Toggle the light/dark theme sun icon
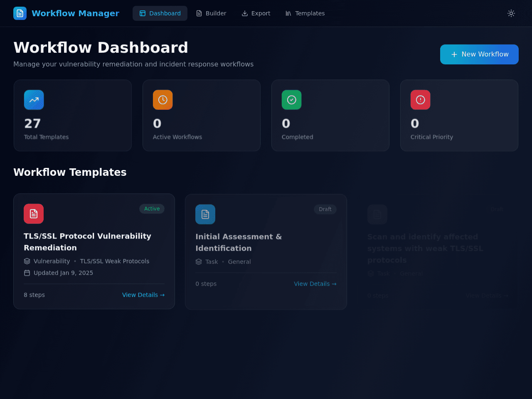Image resolution: width=532 pixels, height=399 pixels. point(511,13)
